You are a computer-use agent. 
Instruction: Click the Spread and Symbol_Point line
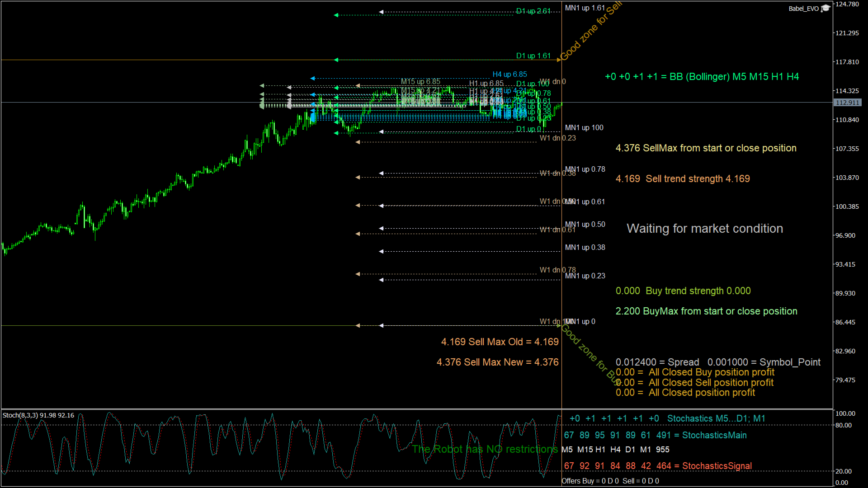pos(718,362)
